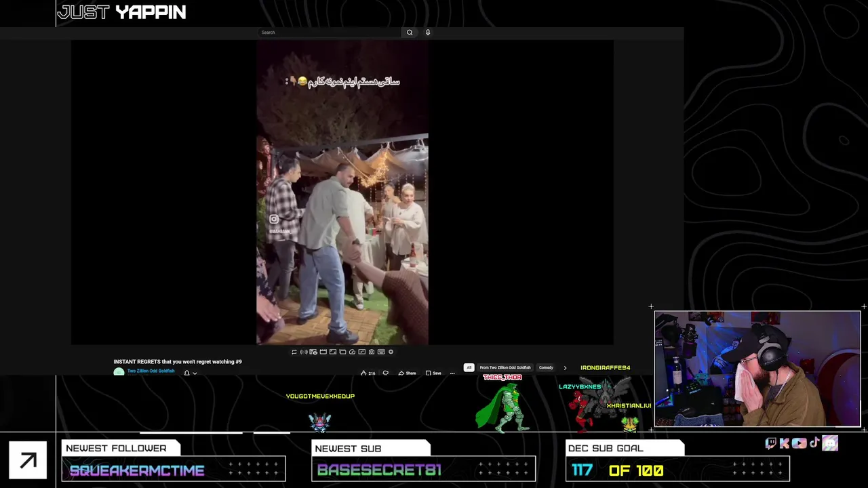Open the gear settings icon below the player
868x488 pixels.
click(391, 352)
